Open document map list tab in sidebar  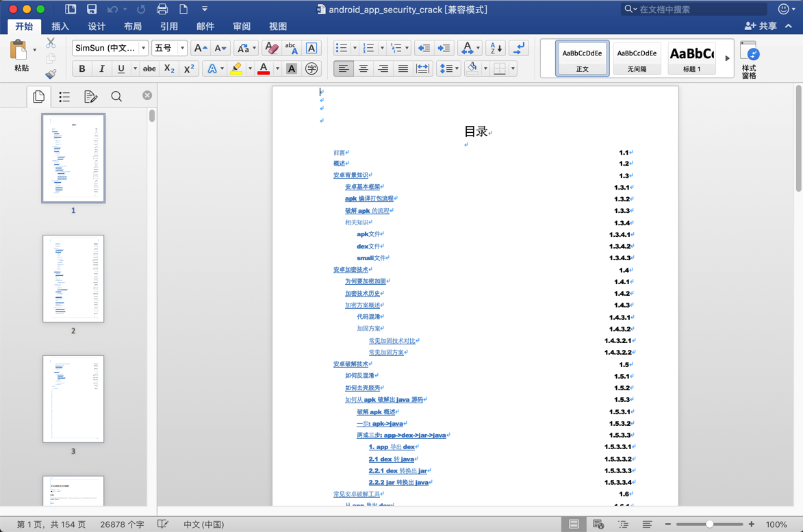(x=64, y=97)
